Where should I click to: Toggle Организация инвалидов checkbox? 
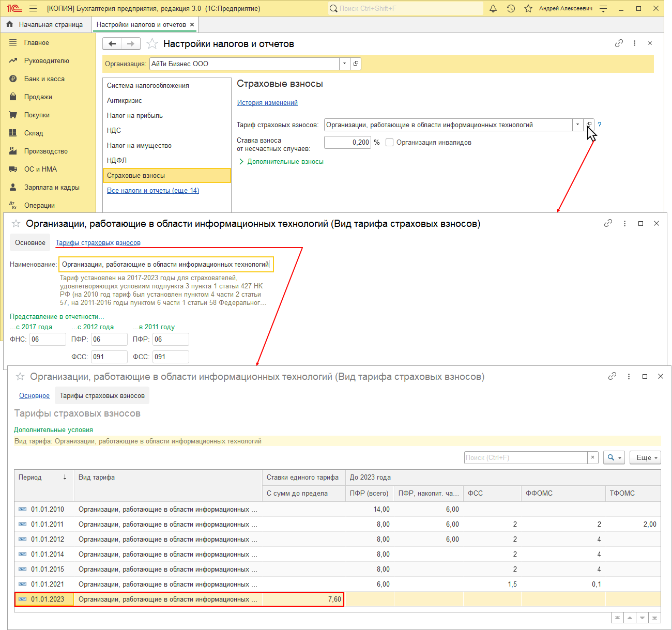(x=390, y=143)
